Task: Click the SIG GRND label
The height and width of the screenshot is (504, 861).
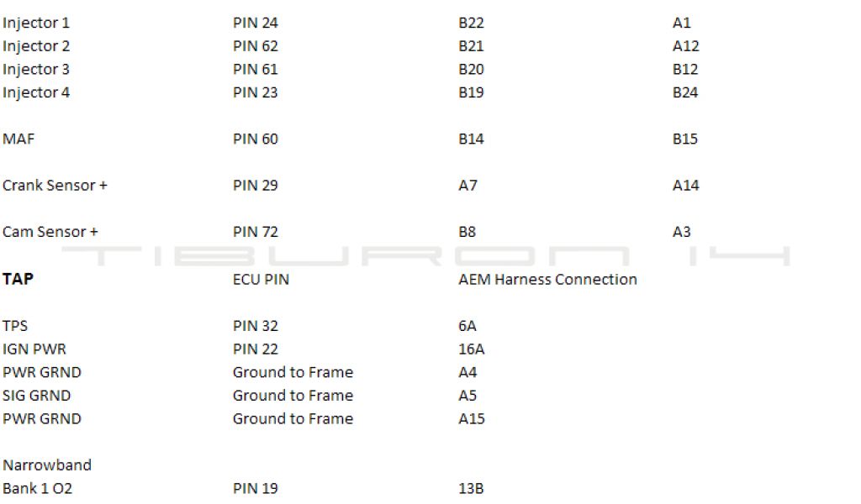Action: point(36,396)
